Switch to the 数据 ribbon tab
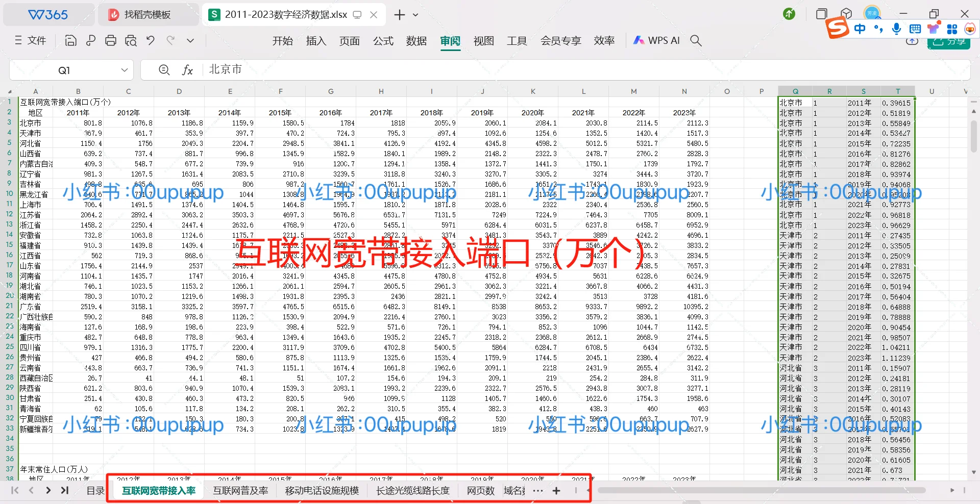 pyautogui.click(x=416, y=40)
